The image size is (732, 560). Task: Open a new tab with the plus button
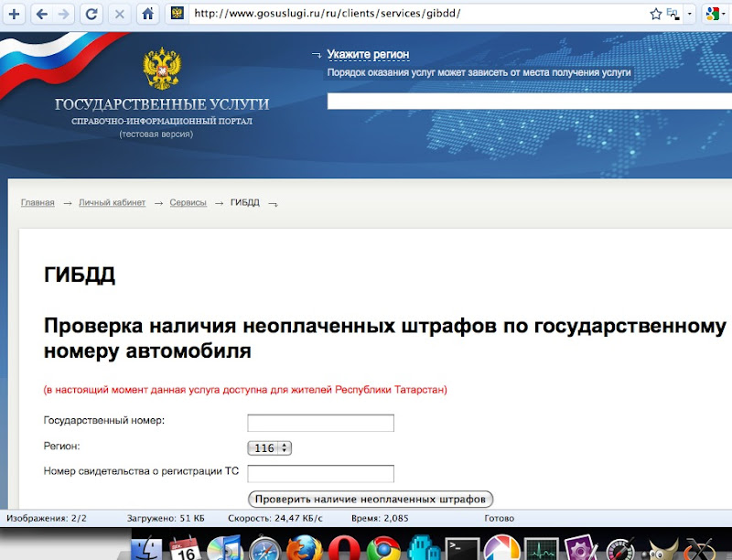(x=14, y=14)
